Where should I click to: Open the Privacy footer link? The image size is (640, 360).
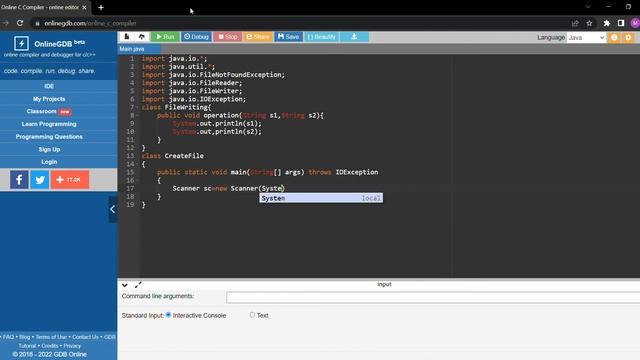pyautogui.click(x=72, y=346)
